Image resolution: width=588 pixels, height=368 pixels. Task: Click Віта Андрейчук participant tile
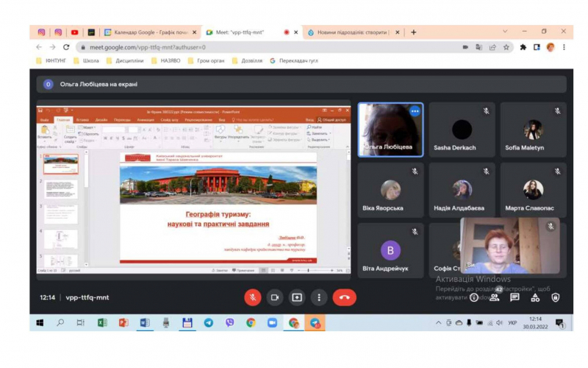(391, 250)
